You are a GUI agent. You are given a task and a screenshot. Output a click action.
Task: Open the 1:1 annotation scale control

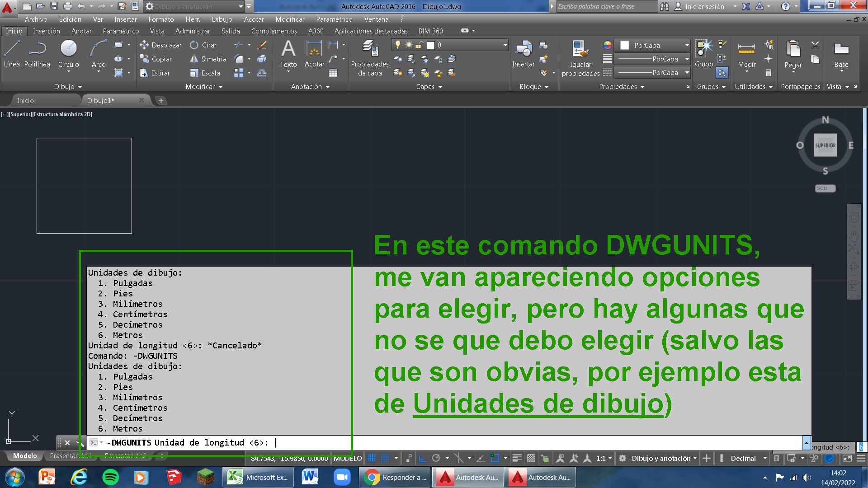603,458
